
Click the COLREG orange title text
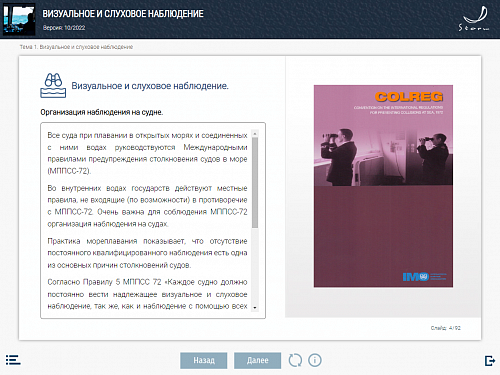[x=409, y=97]
